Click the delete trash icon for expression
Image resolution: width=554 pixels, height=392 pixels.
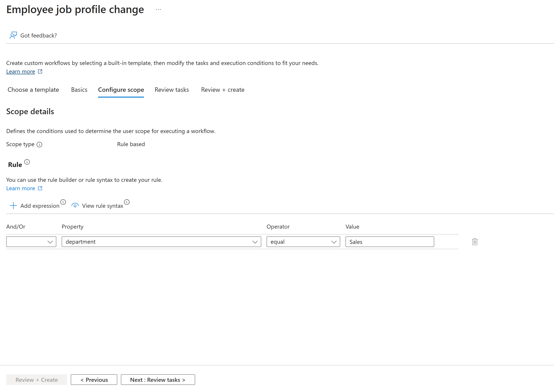coord(475,241)
